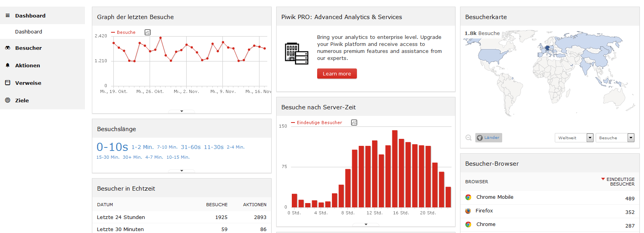Click the Letzte 24 Stunden row
This screenshot has height=233, width=644.
click(182, 217)
